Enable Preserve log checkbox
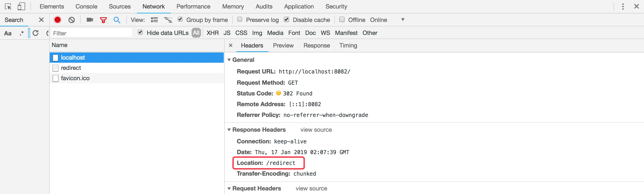 [239, 19]
